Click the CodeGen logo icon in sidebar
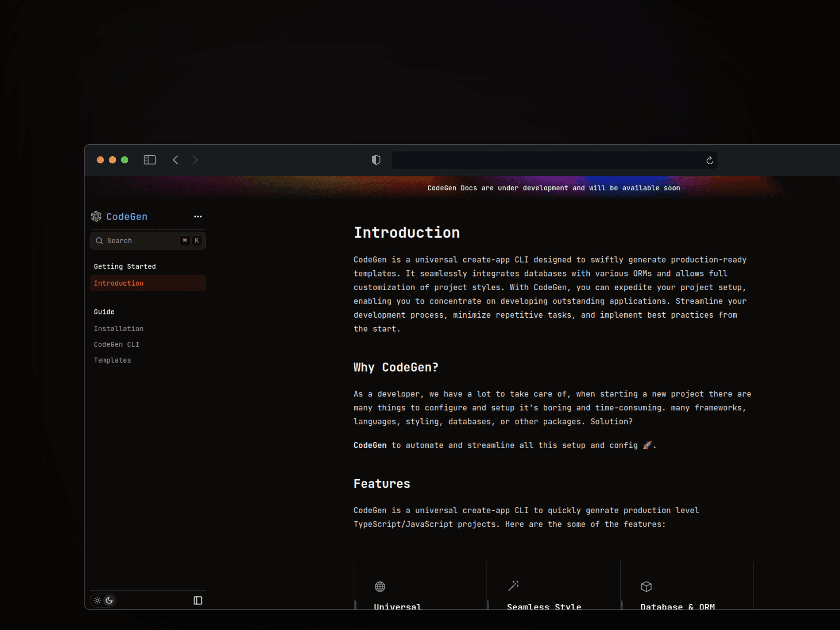 96,217
